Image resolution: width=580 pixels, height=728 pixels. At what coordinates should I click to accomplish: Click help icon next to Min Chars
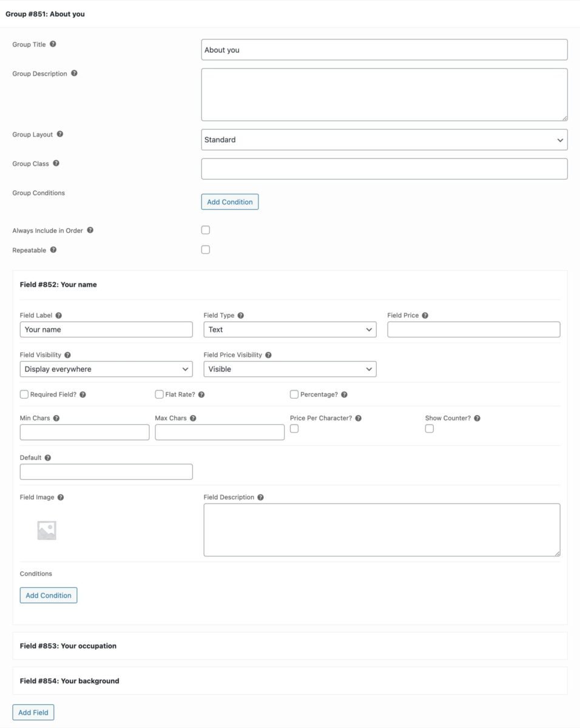tap(56, 418)
